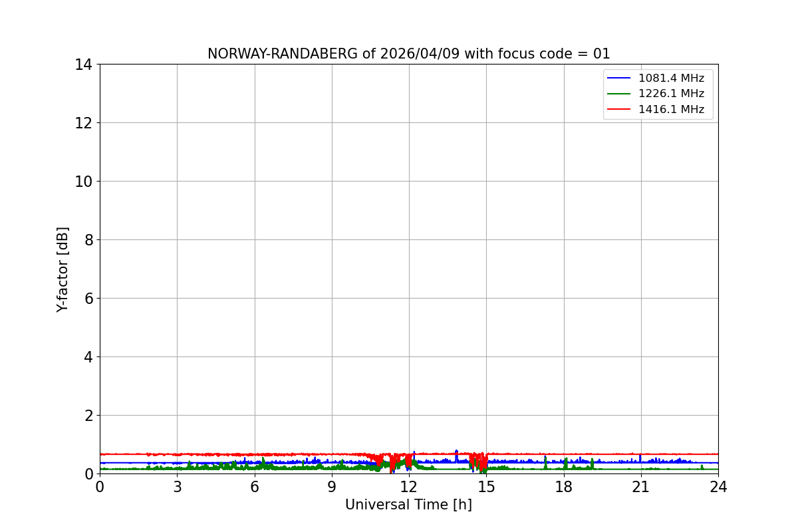
Task: Click the x-axis tick label 6
Action: tap(255, 487)
